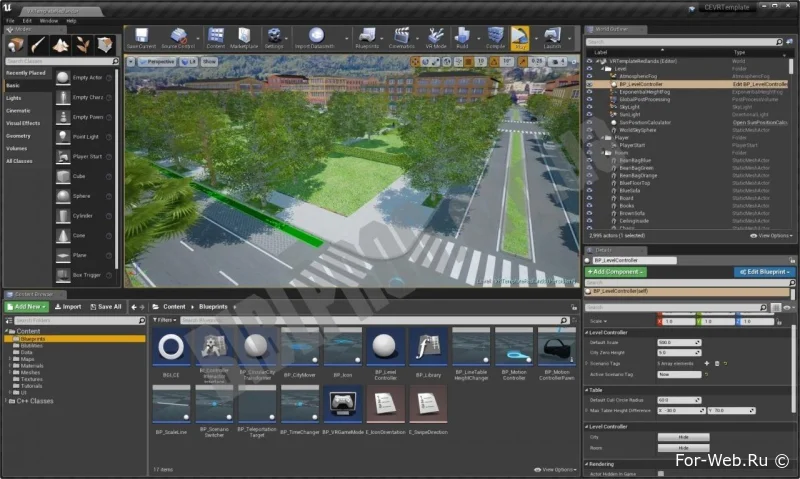Open the File menu
The image size is (800, 479).
tap(10, 21)
